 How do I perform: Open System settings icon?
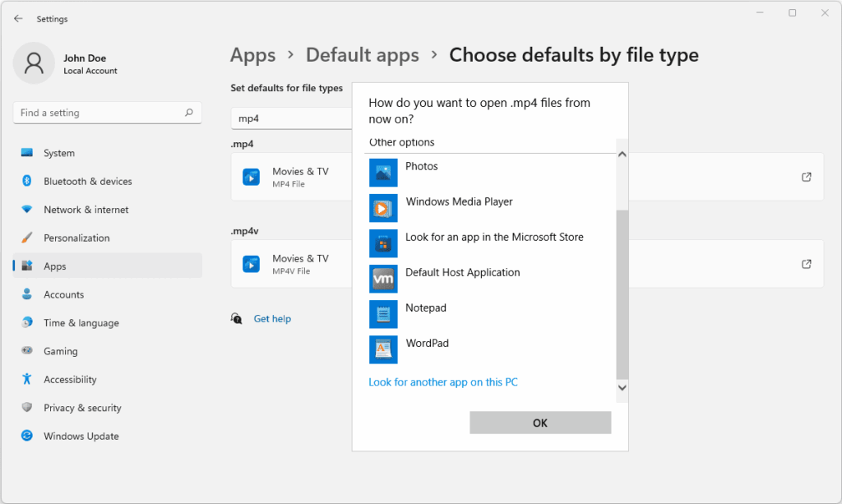pyautogui.click(x=27, y=152)
